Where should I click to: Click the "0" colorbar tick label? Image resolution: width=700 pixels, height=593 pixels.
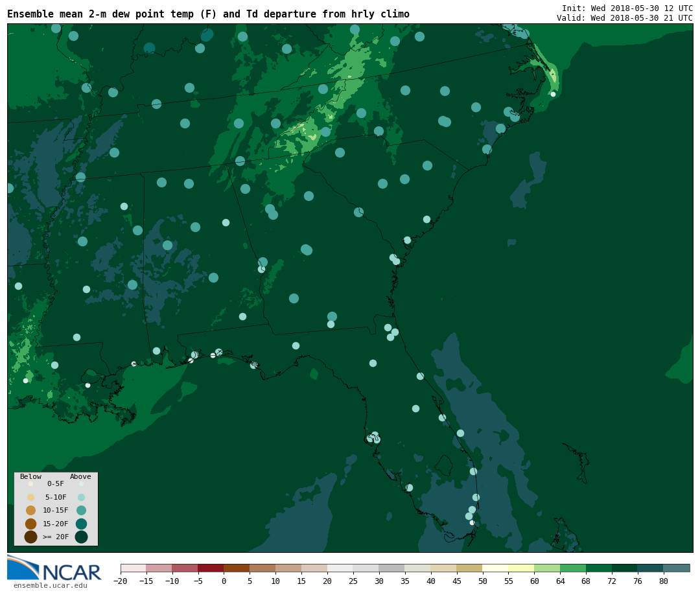tap(224, 581)
